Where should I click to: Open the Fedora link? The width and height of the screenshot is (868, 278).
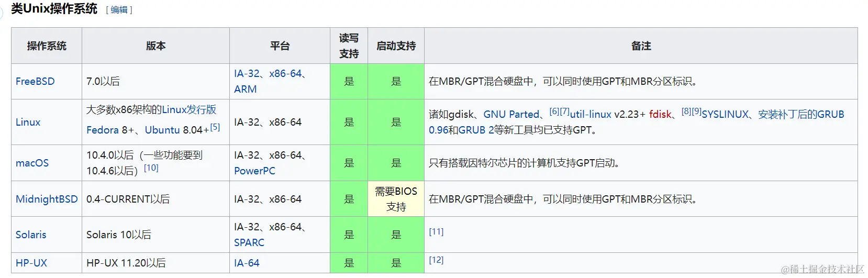tap(103, 130)
